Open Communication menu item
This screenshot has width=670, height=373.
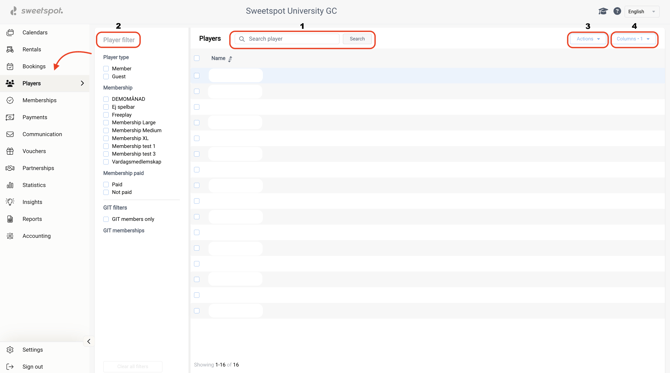click(42, 134)
